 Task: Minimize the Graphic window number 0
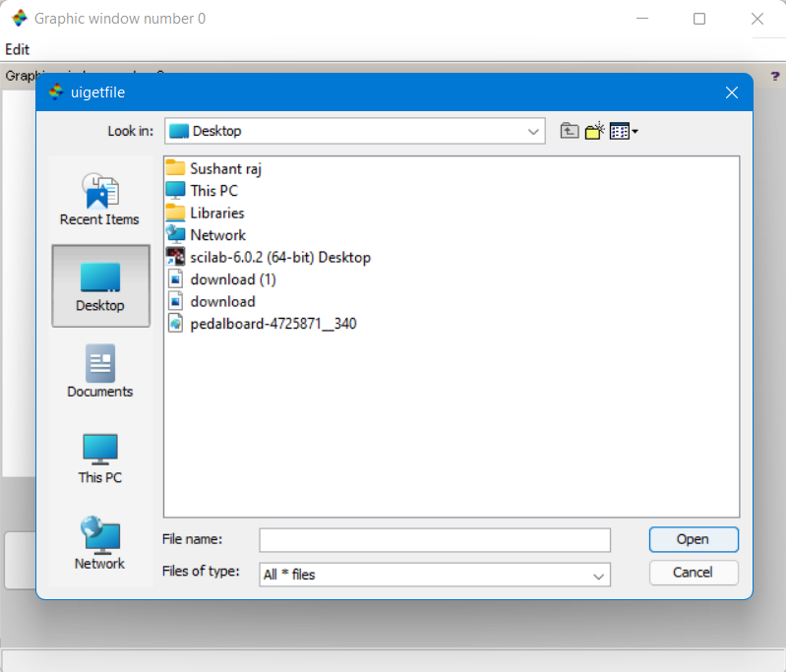(x=642, y=19)
